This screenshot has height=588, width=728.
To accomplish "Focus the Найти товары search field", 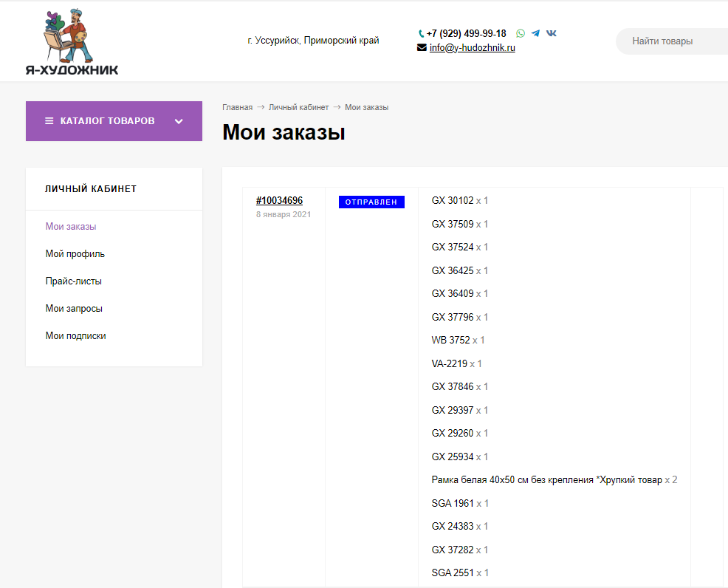I will (x=671, y=41).
